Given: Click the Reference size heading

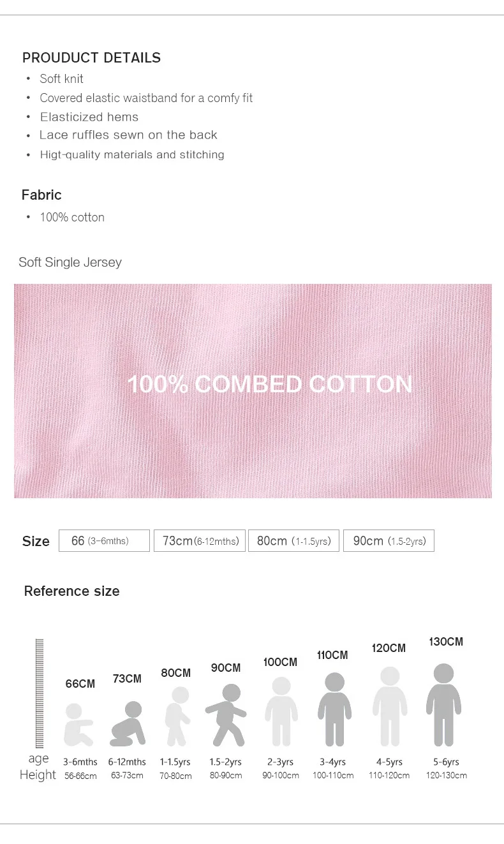Looking at the screenshot, I should tap(71, 591).
